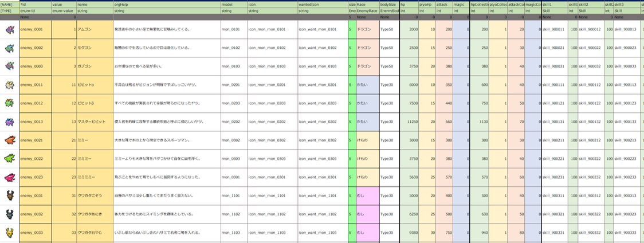Viewport: 644px width, 243px height.
Task: Select cell icon_mon_mon_0201
Action: pyautogui.click(x=272, y=85)
